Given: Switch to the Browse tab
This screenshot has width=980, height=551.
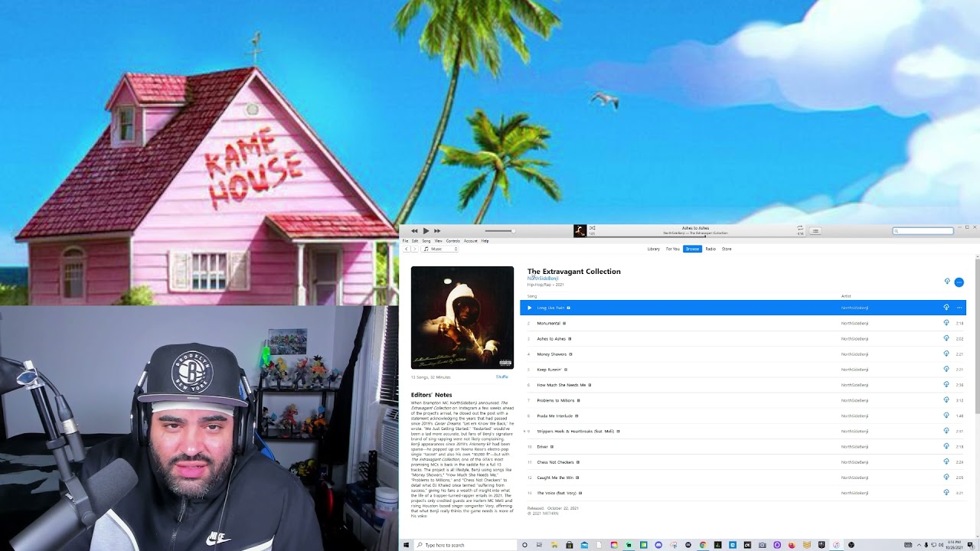Looking at the screenshot, I should [692, 249].
